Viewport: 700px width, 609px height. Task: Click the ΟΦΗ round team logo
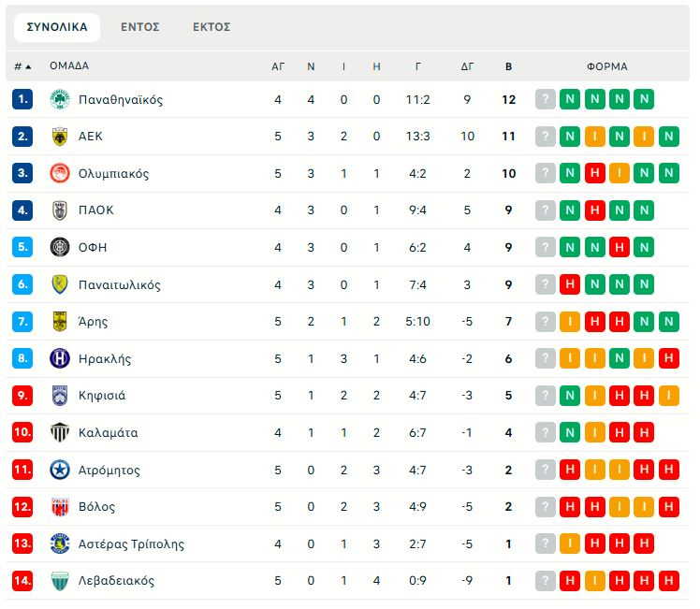click(x=59, y=247)
